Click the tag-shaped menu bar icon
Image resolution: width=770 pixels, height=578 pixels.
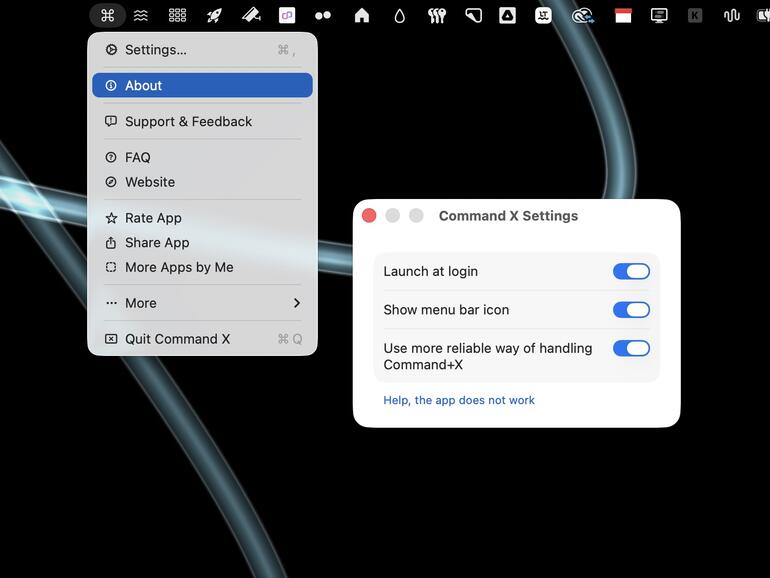coord(473,16)
